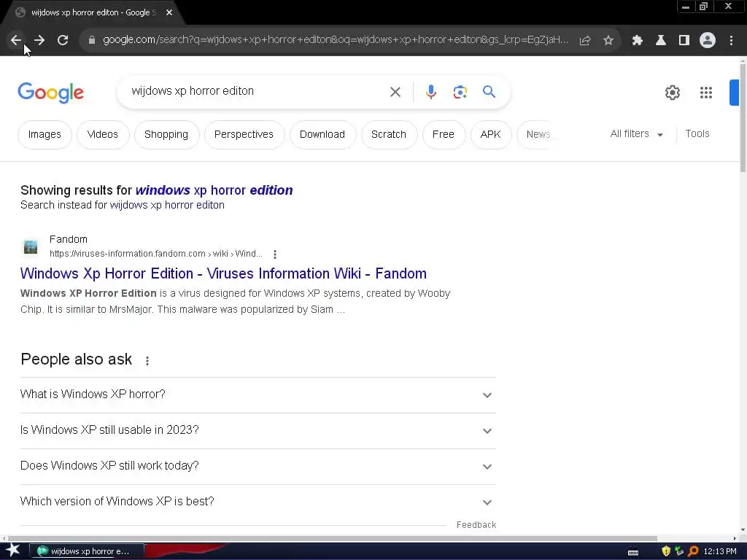747x560 pixels.
Task: Open the Start menu star icon
Action: pos(13,551)
